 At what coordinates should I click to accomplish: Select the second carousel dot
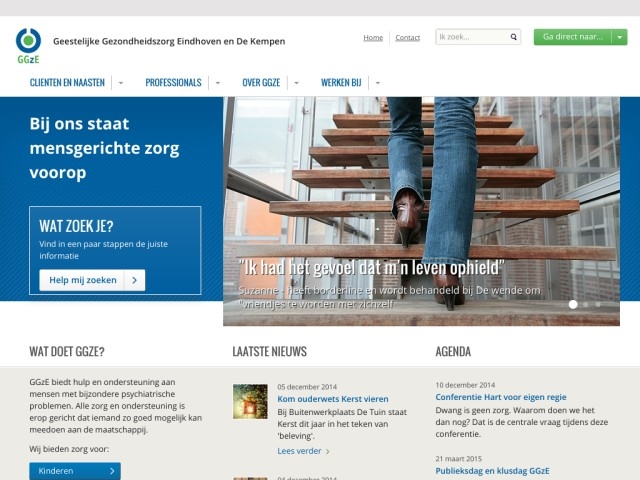point(586,304)
